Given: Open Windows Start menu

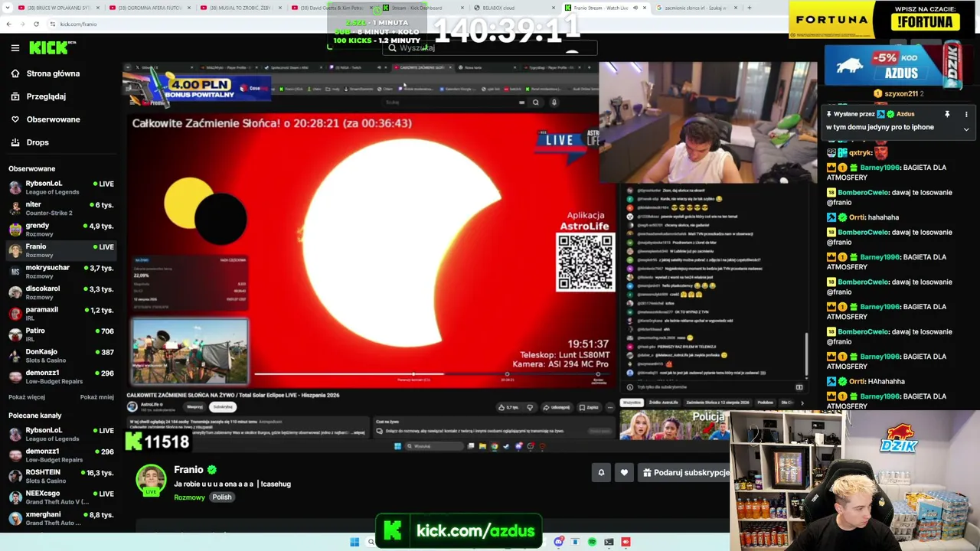Looking at the screenshot, I should (354, 542).
